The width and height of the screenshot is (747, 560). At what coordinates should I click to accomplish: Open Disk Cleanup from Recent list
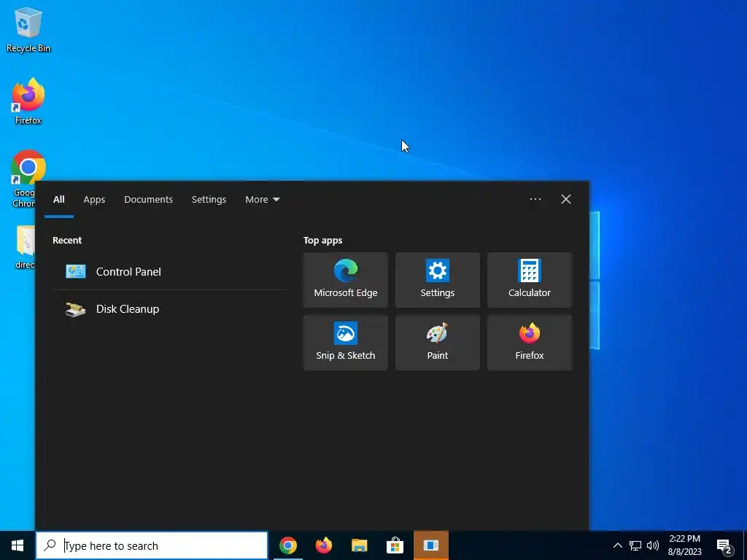(169, 309)
